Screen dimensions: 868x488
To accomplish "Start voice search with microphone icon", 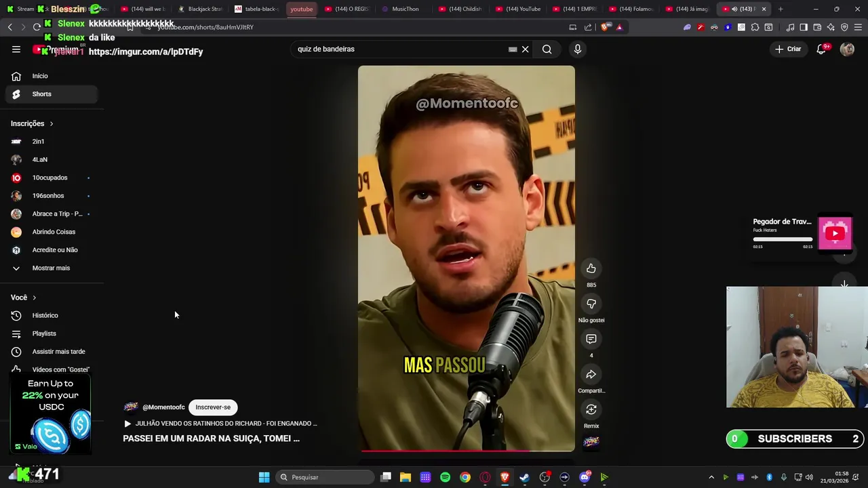I will 578,49.
